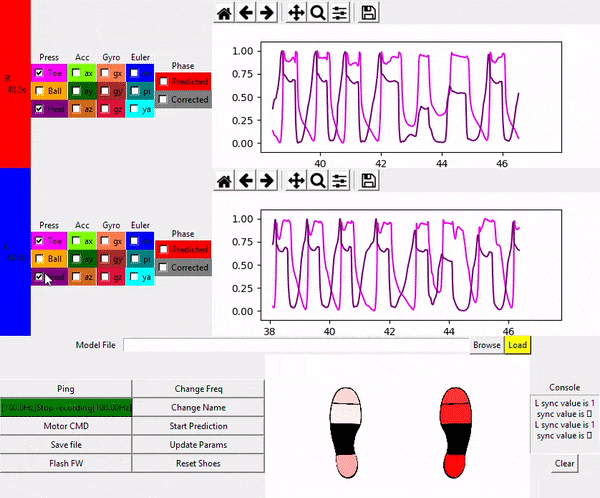The image size is (600, 498).
Task: Check Corrected phase in the lower panel
Action: click(x=163, y=267)
